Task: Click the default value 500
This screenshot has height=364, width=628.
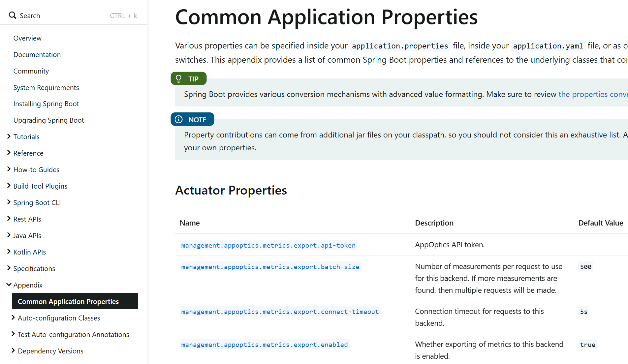Action: (586, 267)
